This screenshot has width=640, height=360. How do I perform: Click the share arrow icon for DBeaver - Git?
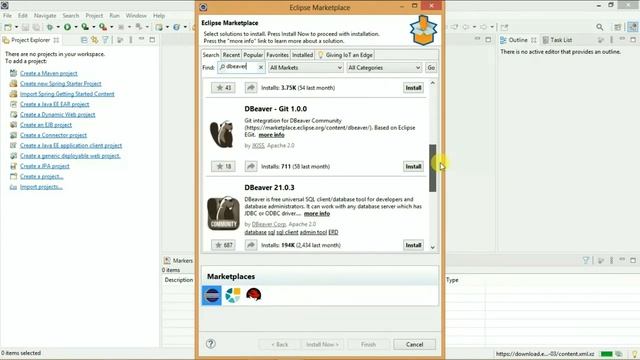click(x=251, y=166)
